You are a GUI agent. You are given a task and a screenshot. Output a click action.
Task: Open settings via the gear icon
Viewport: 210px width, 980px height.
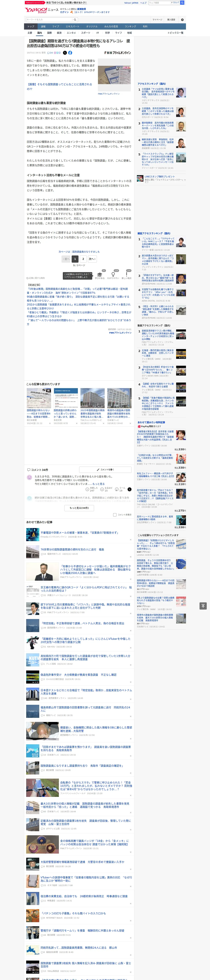click(182, 20)
